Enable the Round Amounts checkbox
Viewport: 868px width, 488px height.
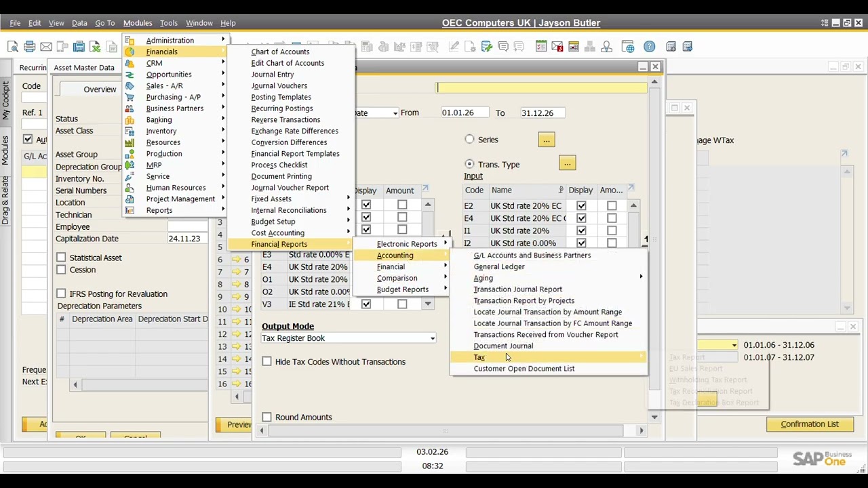267,418
